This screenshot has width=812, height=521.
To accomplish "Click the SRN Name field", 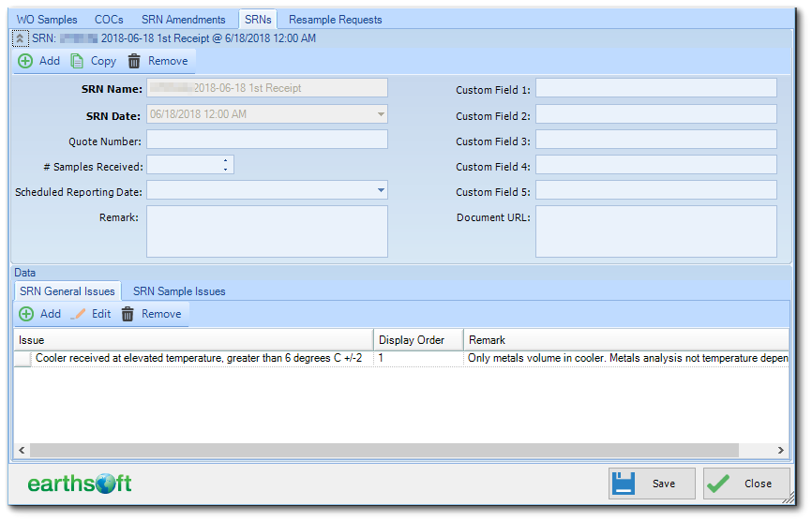I will pyautogui.click(x=267, y=88).
